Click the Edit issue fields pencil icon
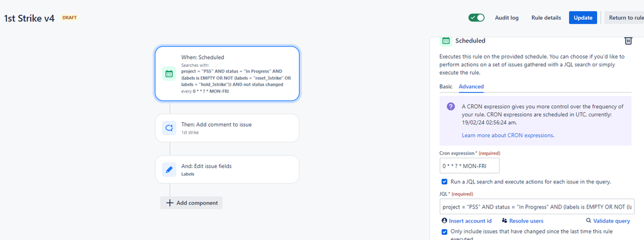 click(169, 169)
